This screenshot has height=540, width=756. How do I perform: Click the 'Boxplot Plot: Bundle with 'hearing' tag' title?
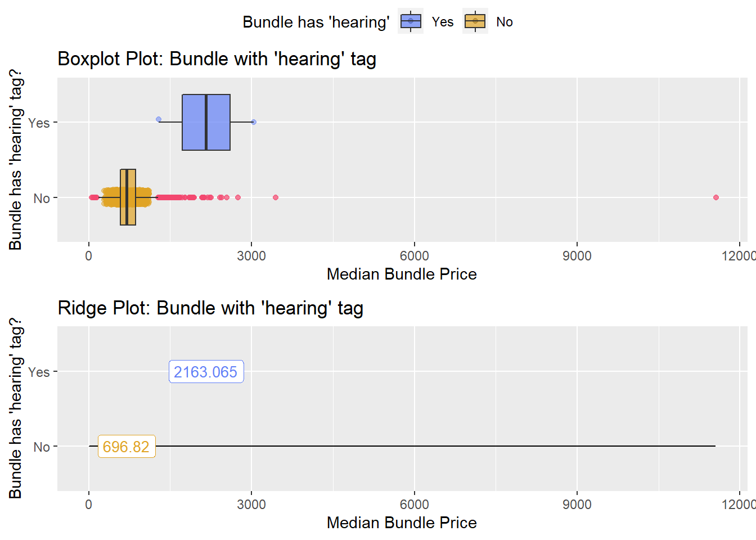pyautogui.click(x=217, y=59)
